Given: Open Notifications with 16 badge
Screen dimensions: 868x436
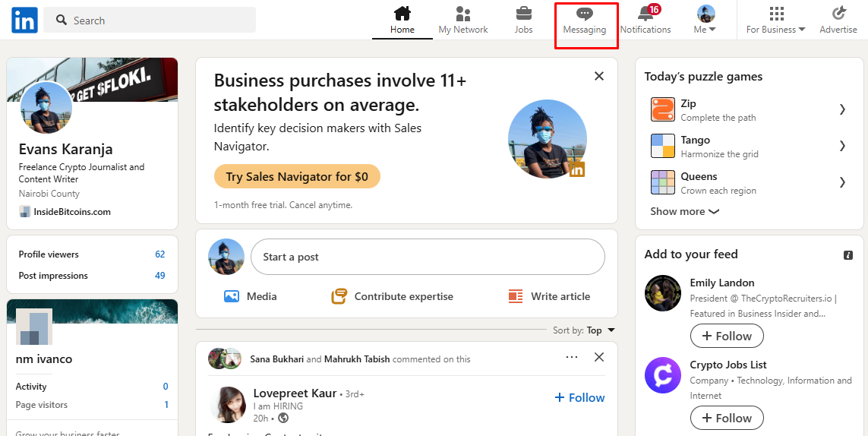Looking at the screenshot, I should [645, 21].
